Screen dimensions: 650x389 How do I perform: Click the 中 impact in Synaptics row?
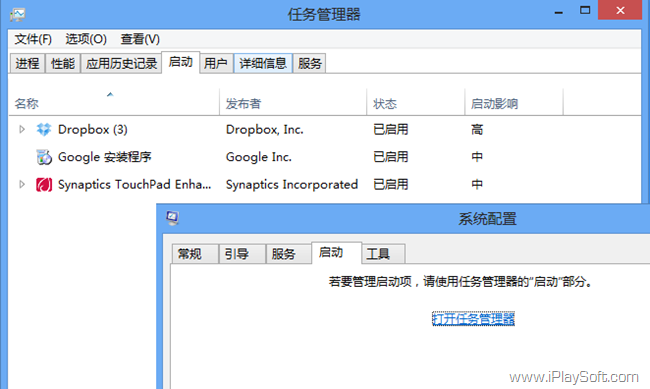pos(477,185)
